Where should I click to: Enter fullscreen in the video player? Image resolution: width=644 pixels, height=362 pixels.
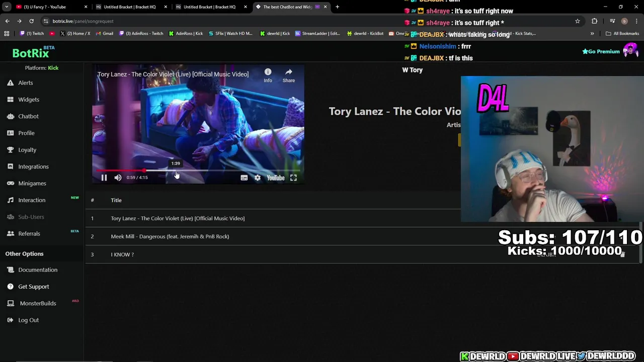point(293,177)
